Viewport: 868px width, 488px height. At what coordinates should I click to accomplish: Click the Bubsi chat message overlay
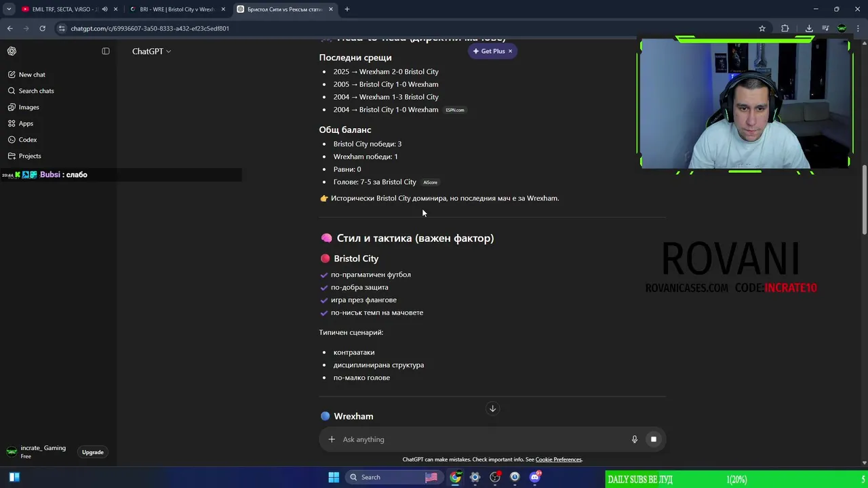(x=121, y=175)
